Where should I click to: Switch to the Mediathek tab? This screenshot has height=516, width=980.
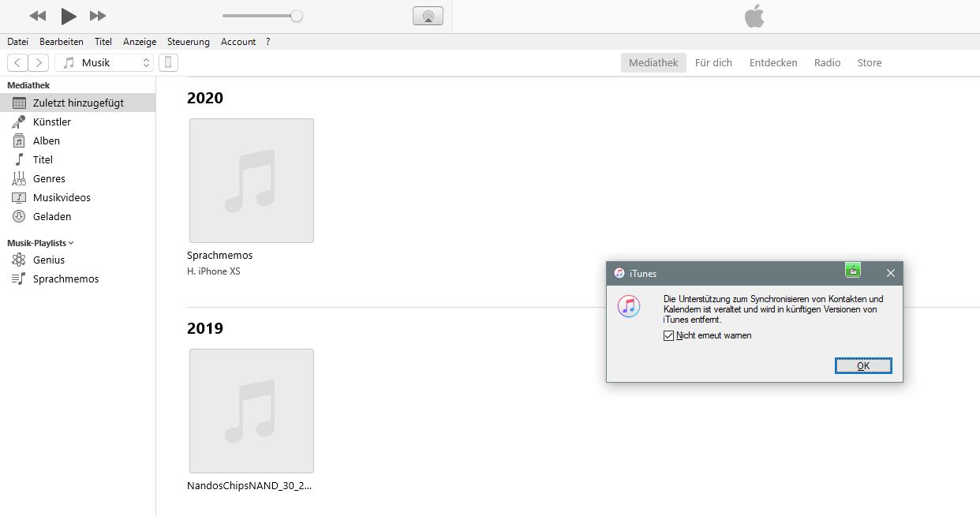[653, 62]
